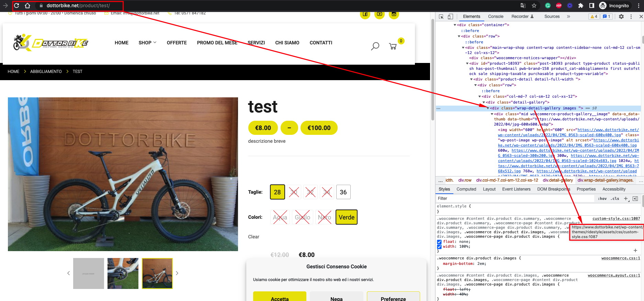
Task: Uncheck the width: 100% CSS property
Action: tap(439, 247)
